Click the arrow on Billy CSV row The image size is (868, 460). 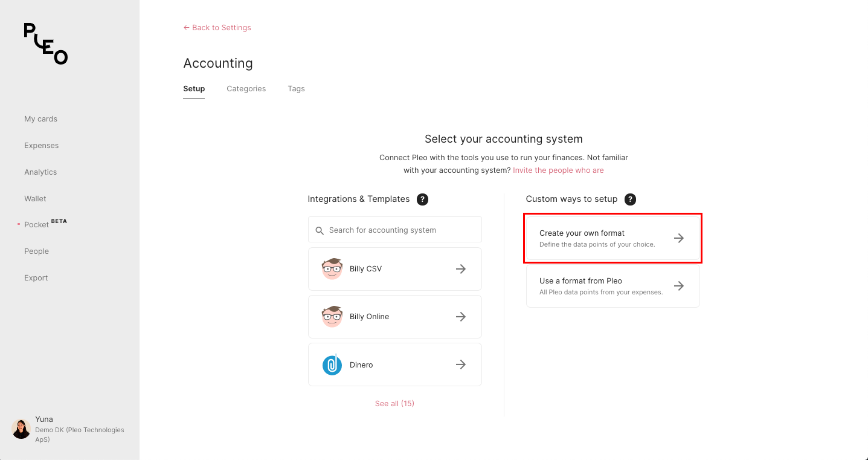point(461,269)
